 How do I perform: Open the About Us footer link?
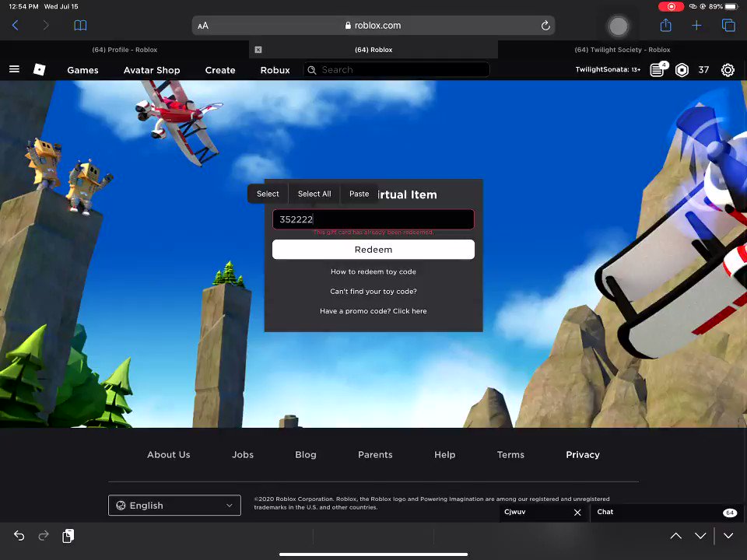click(169, 455)
